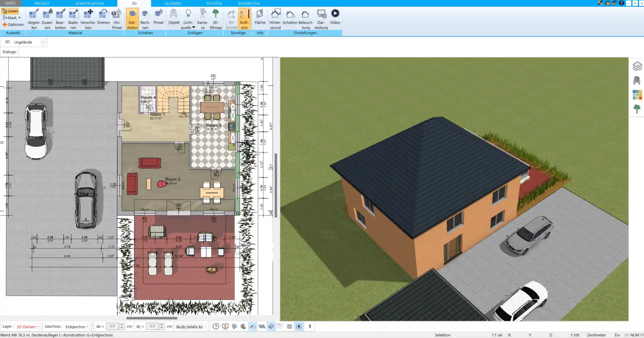The width and height of the screenshot is (644, 338).
Task: Click the 3D-Schnitt tool
Action: coord(231,19)
